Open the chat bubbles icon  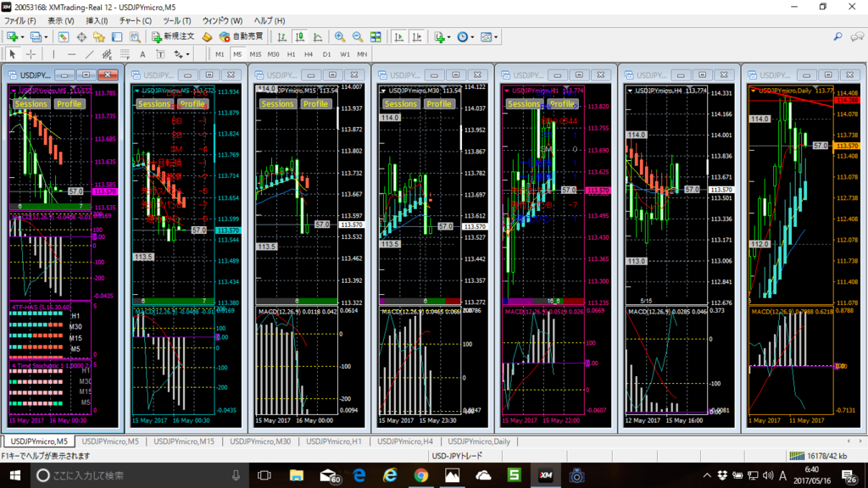[x=857, y=37]
